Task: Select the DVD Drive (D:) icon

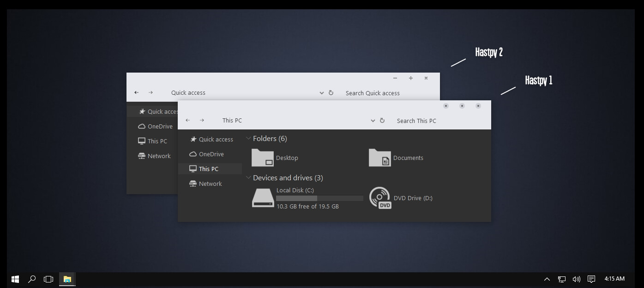Action: point(380,198)
